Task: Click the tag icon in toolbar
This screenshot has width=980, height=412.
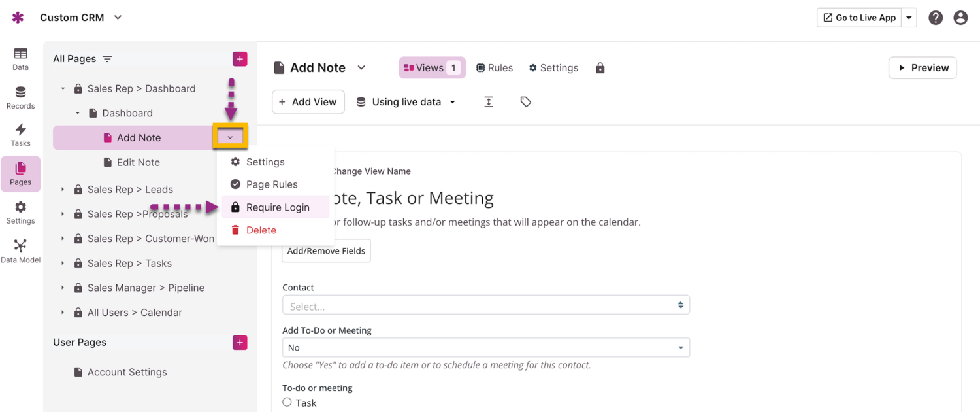Action: point(525,102)
